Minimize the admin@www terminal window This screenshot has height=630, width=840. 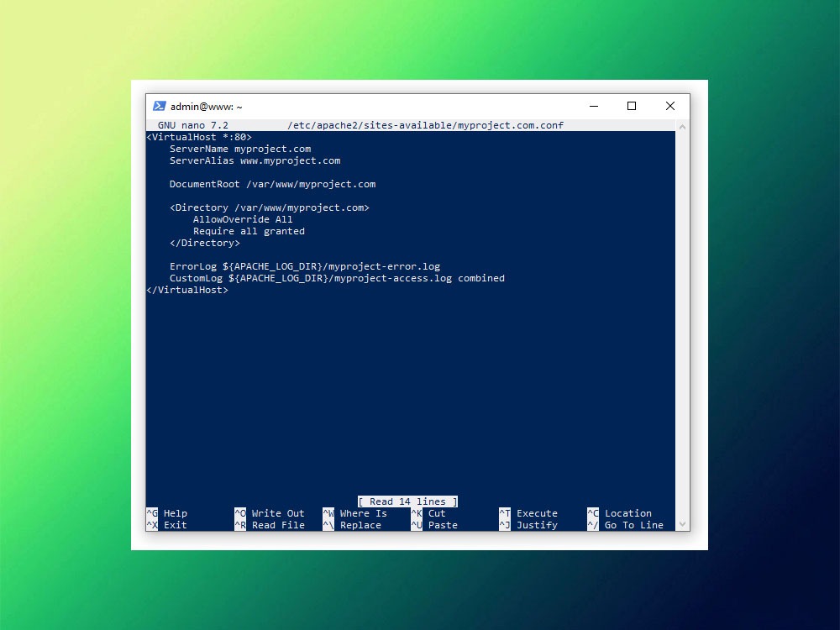(x=593, y=107)
